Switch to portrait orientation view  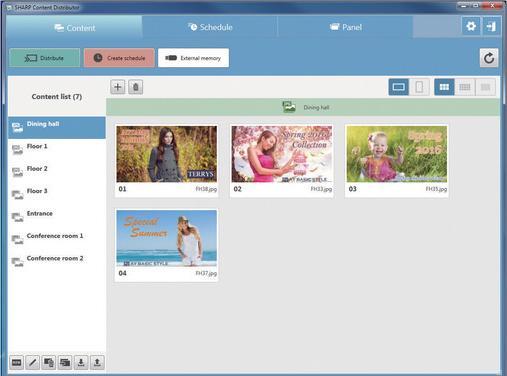pos(419,87)
